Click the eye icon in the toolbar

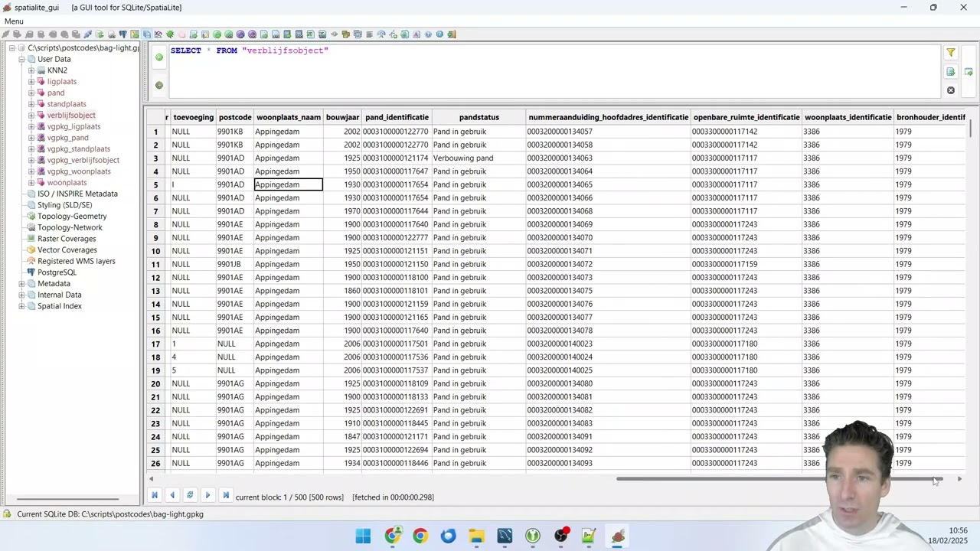tap(334, 34)
